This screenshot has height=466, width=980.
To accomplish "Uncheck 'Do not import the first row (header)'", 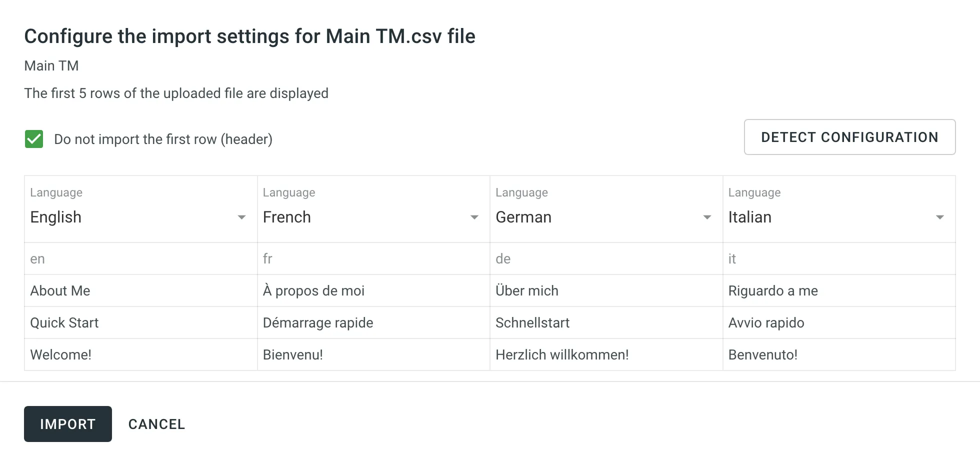I will [x=33, y=138].
